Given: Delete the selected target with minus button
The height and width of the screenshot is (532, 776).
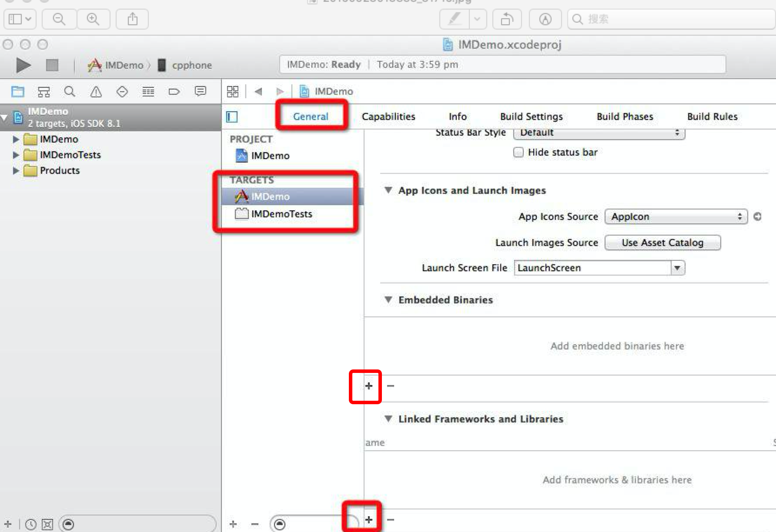Looking at the screenshot, I should point(255,524).
